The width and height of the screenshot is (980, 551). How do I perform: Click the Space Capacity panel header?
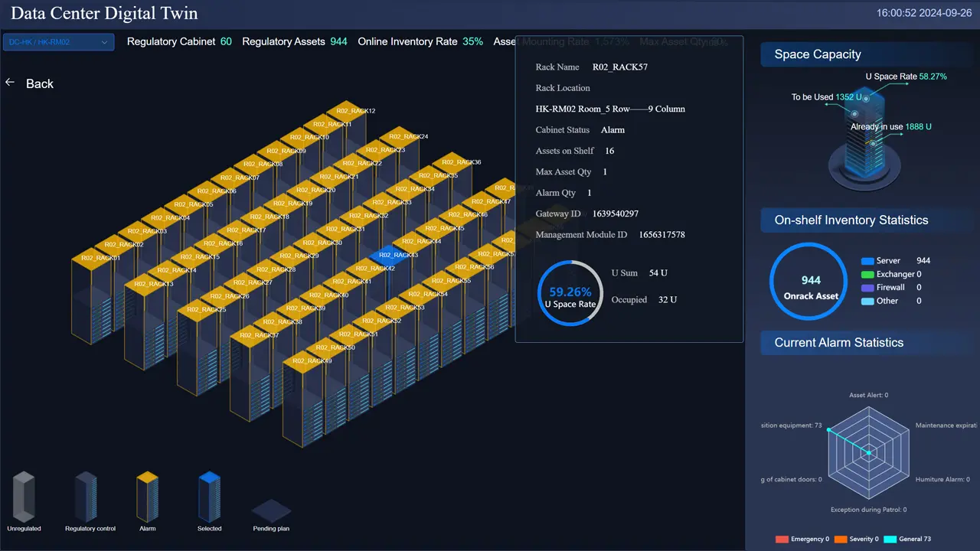pyautogui.click(x=868, y=54)
